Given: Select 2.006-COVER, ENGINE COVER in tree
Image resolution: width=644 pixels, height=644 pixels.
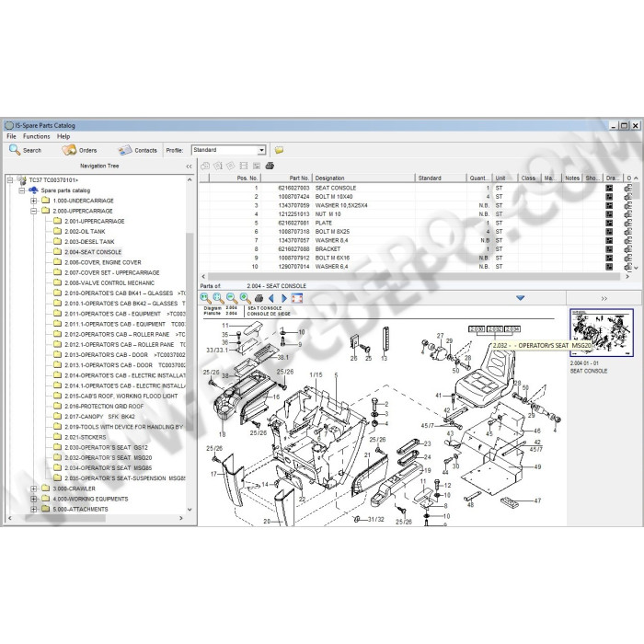Looking at the screenshot, I should coord(103,262).
